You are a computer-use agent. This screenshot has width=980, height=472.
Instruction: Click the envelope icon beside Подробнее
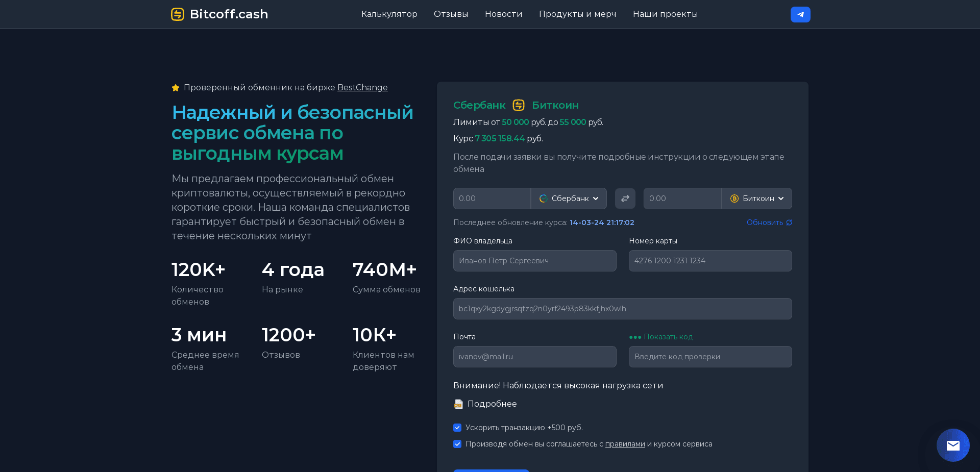coord(458,404)
